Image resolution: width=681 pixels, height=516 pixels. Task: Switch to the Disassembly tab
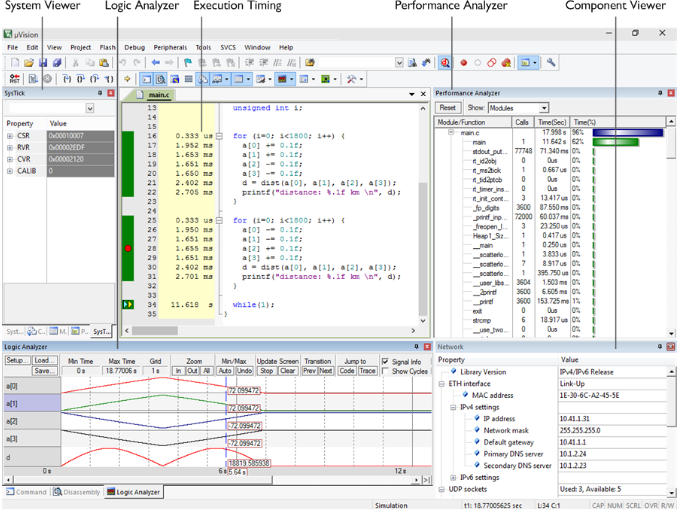coord(79,492)
